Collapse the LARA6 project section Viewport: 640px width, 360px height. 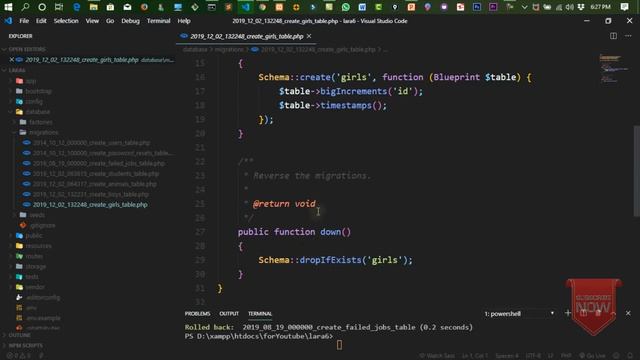[17, 70]
